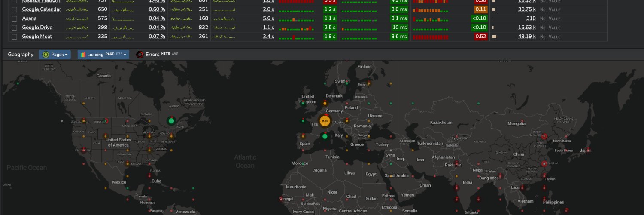Click the 49.19 k value
This screenshot has height=215, width=644.
pyautogui.click(x=527, y=37)
